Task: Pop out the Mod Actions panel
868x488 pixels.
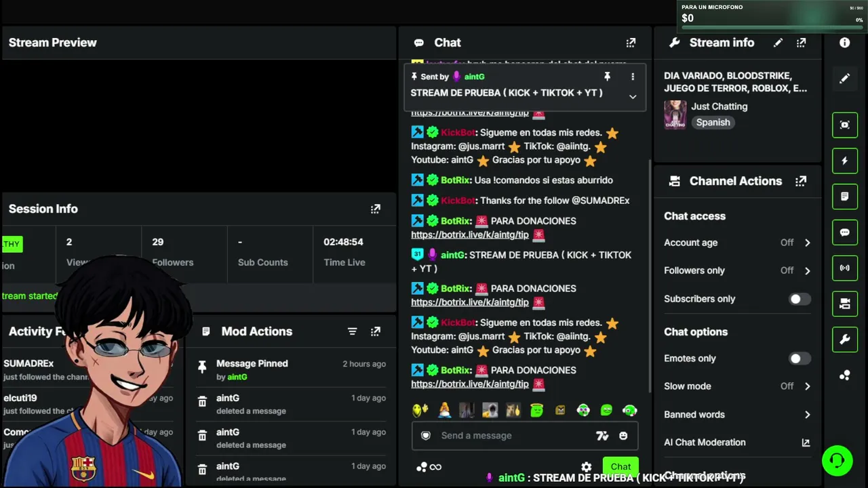Action: [375, 331]
